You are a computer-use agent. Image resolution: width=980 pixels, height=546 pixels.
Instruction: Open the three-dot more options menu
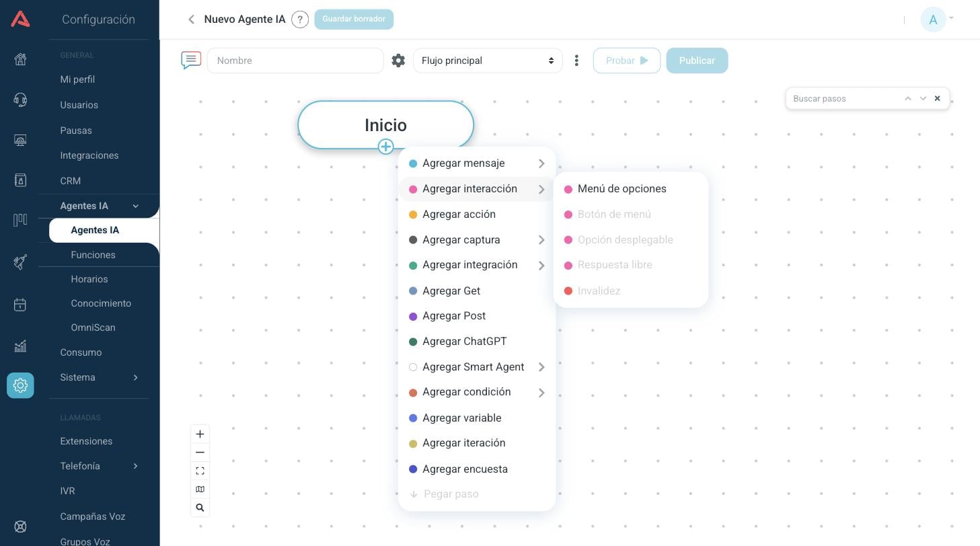[576, 61]
